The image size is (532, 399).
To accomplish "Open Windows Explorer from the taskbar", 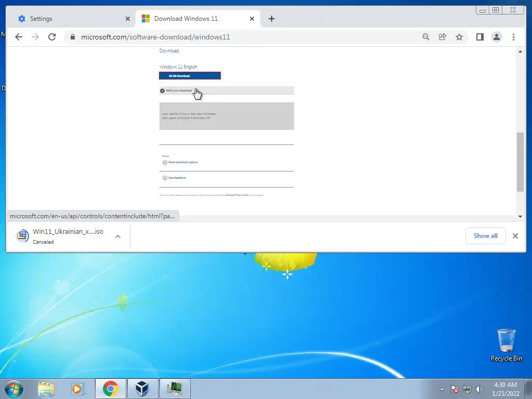I will pyautogui.click(x=46, y=389).
